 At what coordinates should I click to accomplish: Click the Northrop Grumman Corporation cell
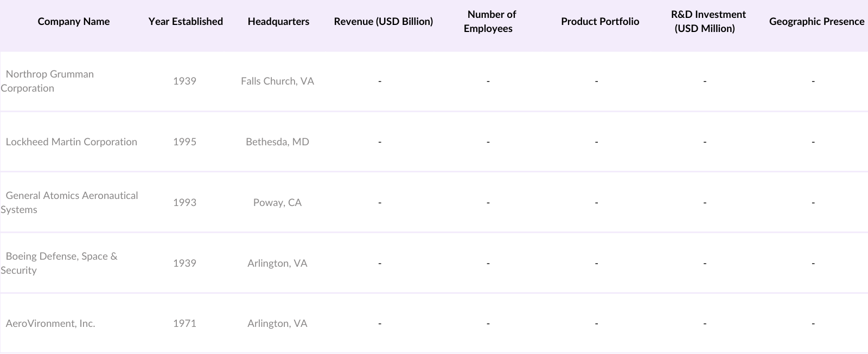50,81
